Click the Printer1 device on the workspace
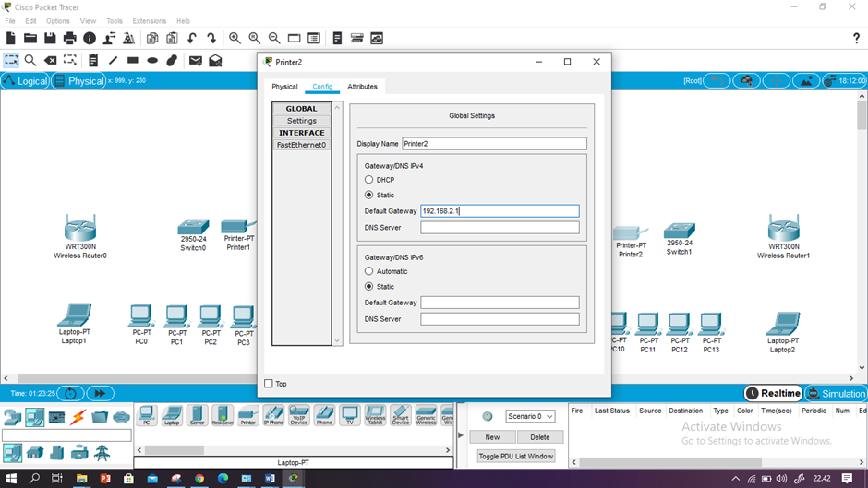 pos(238,227)
